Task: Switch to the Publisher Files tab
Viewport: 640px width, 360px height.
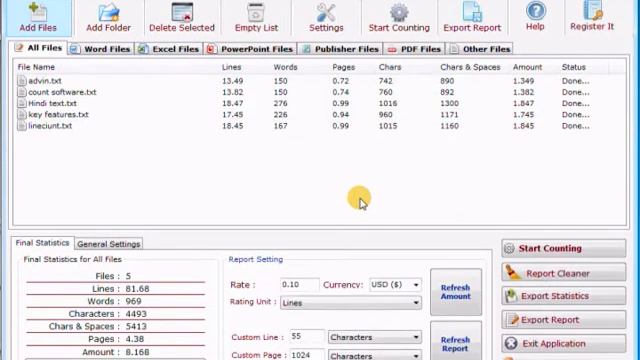Action: (340, 49)
